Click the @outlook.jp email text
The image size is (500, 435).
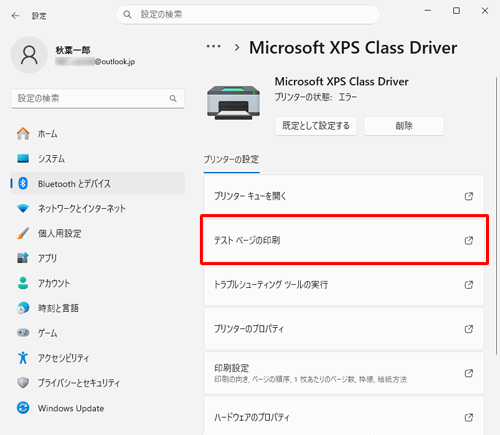[x=115, y=62]
